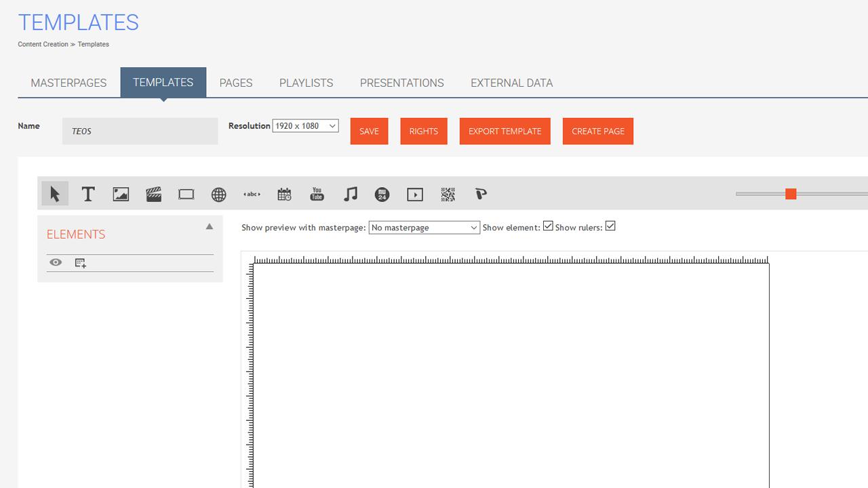The width and height of the screenshot is (868, 488).
Task: Open the Presentations tab
Action: pyautogui.click(x=402, y=83)
